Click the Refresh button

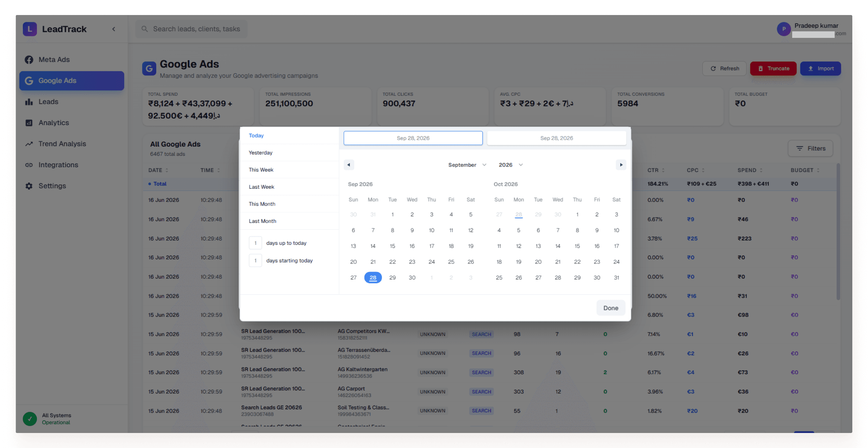point(724,69)
